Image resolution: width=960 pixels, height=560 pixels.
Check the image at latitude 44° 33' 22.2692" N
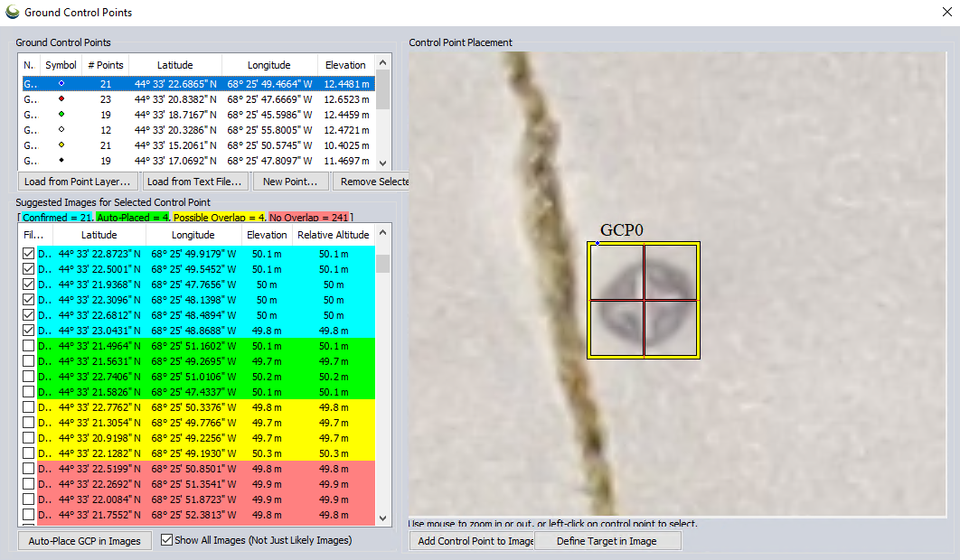[x=28, y=484]
